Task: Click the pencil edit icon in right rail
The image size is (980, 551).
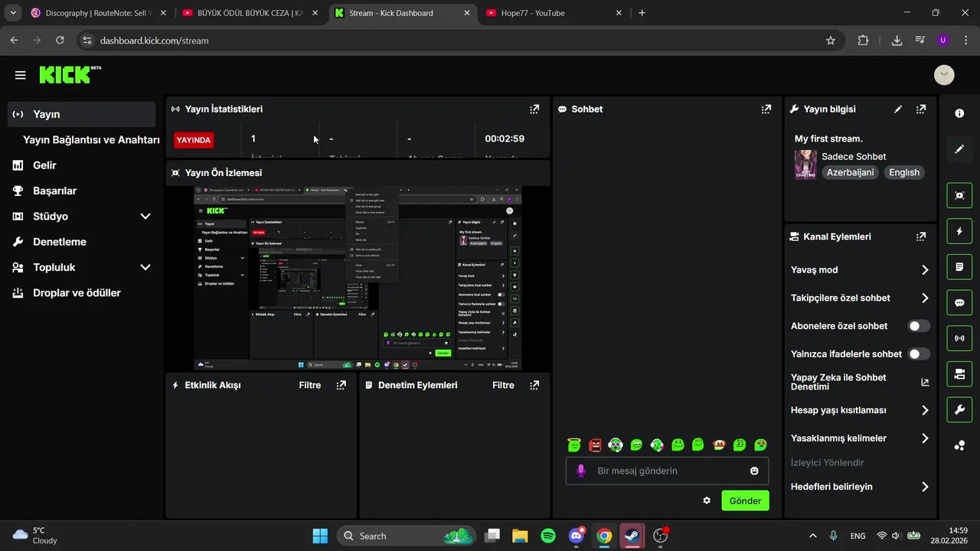Action: (959, 149)
